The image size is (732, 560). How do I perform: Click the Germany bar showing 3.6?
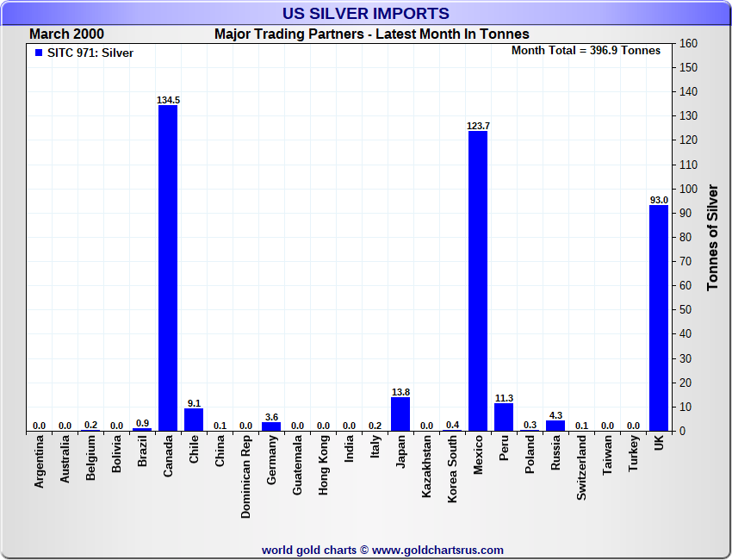tap(271, 426)
